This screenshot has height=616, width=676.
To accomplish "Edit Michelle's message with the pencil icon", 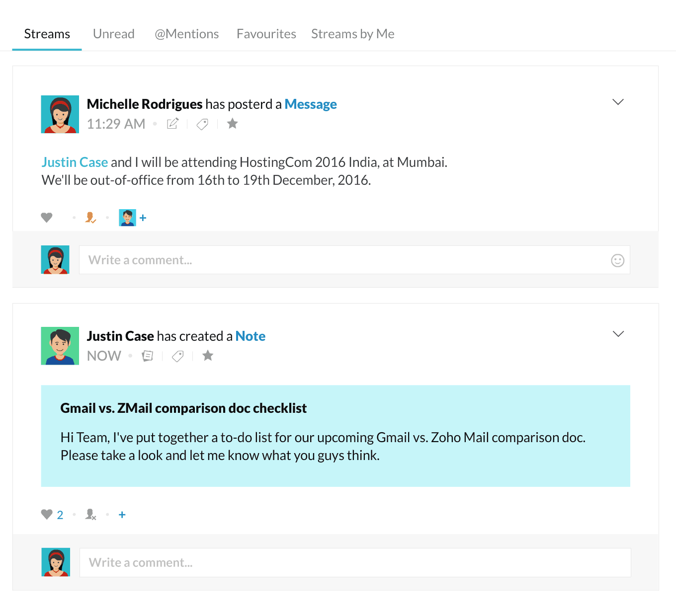I will [172, 124].
